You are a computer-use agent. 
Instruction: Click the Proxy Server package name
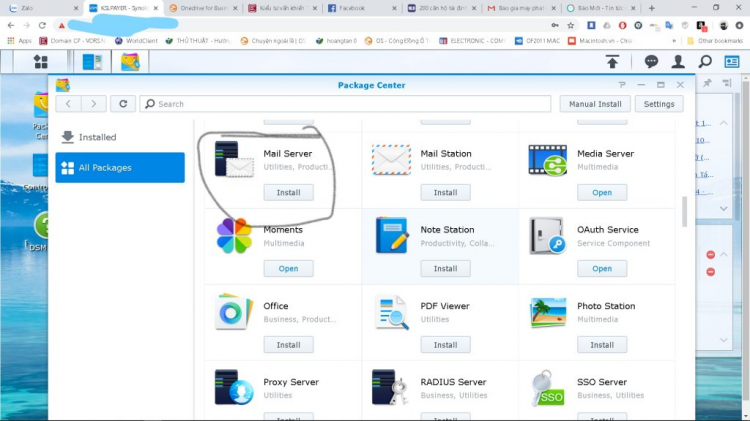[x=291, y=382]
